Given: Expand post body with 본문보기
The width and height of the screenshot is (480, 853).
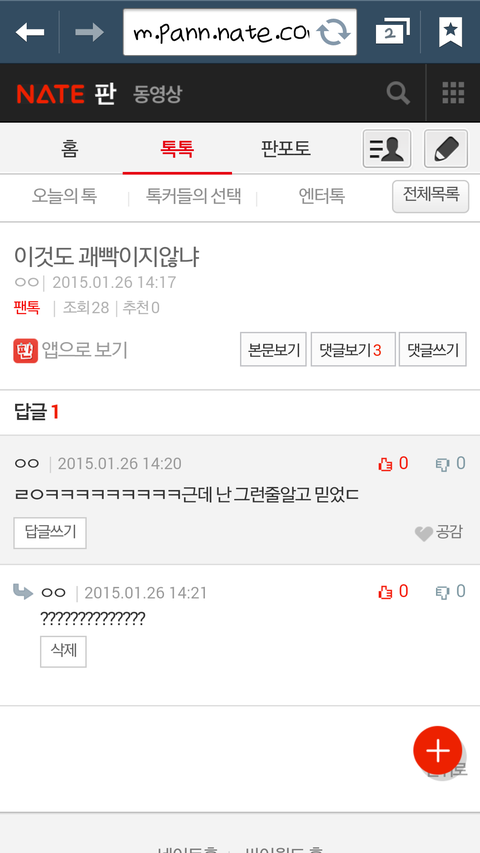Looking at the screenshot, I should click(x=273, y=350).
